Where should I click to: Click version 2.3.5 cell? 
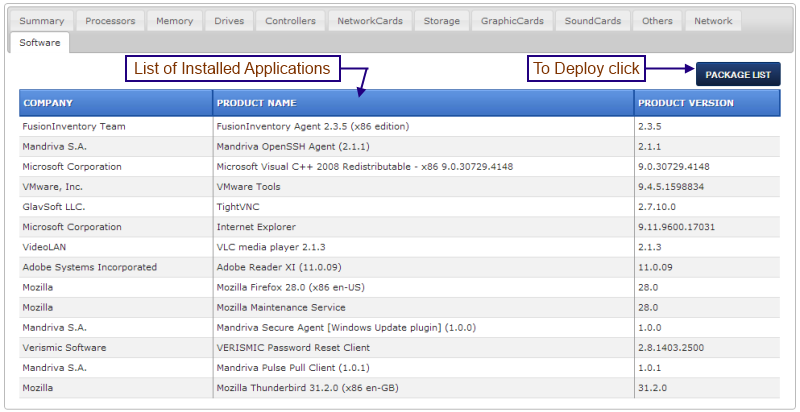[707, 126]
